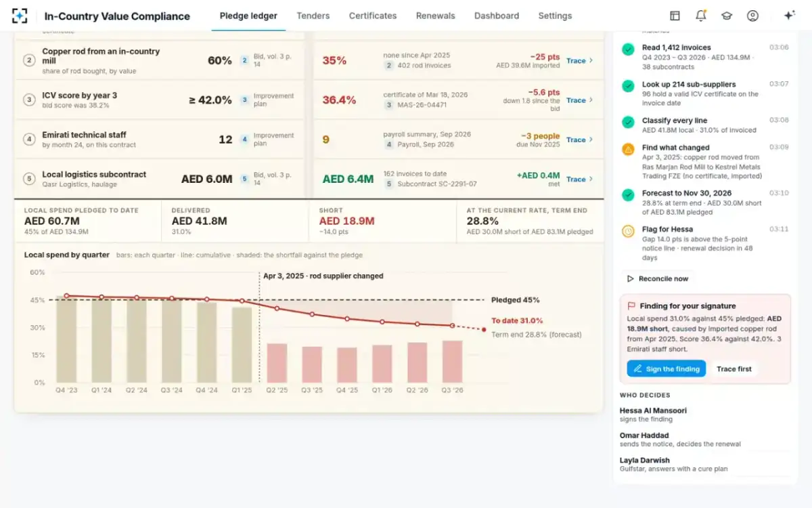Trace the AED 6.4M logistics result
812x508 pixels.
tap(580, 179)
